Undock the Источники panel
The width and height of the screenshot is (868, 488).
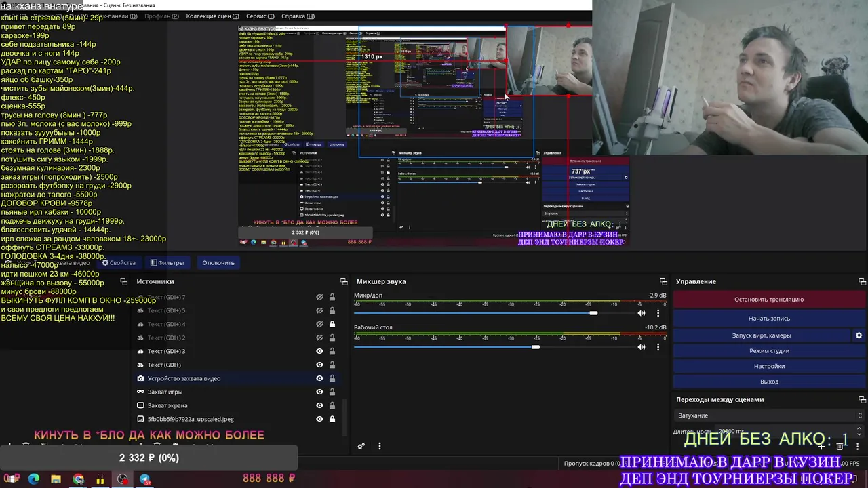pos(344,281)
